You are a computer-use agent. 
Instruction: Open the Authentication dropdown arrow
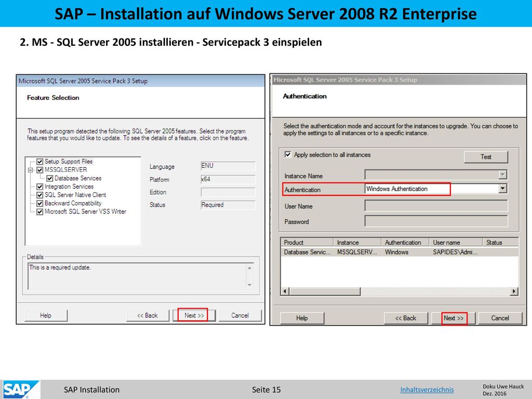pyautogui.click(x=503, y=189)
